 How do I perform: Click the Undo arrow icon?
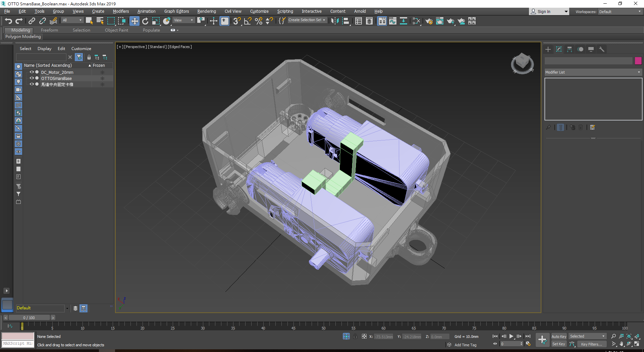(x=8, y=21)
